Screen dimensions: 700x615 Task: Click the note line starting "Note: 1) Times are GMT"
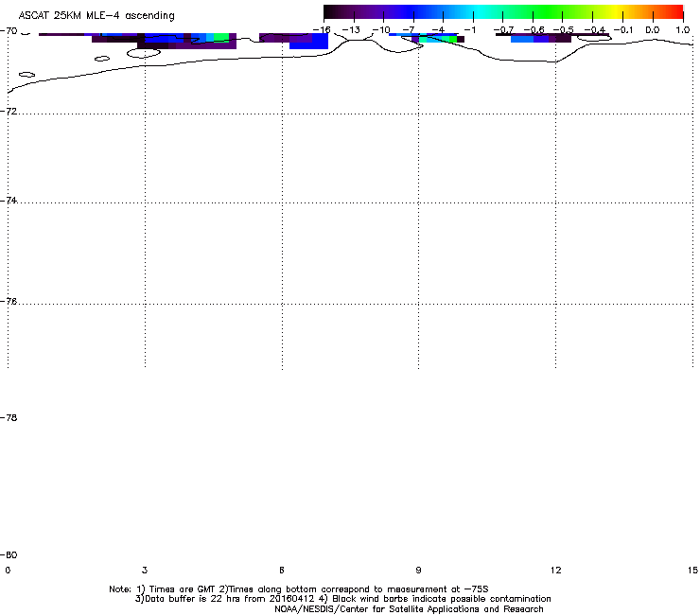[x=299, y=589]
